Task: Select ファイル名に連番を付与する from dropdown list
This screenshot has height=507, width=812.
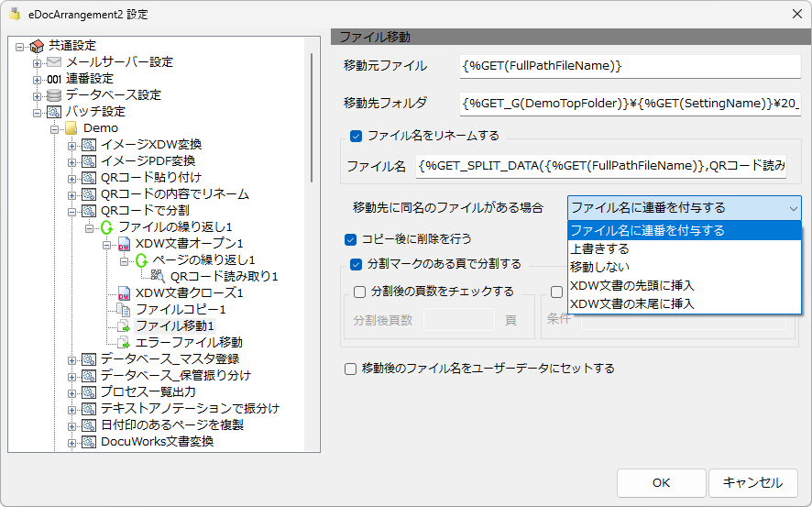Action: coord(684,230)
